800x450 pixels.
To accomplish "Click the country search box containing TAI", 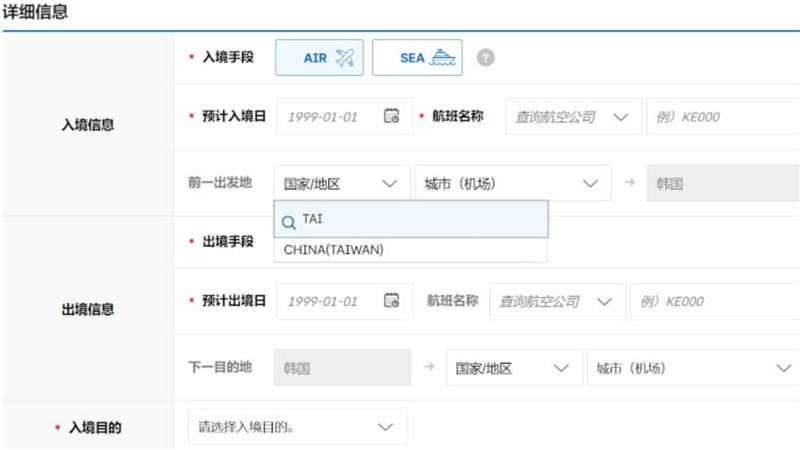I will coord(420,219).
